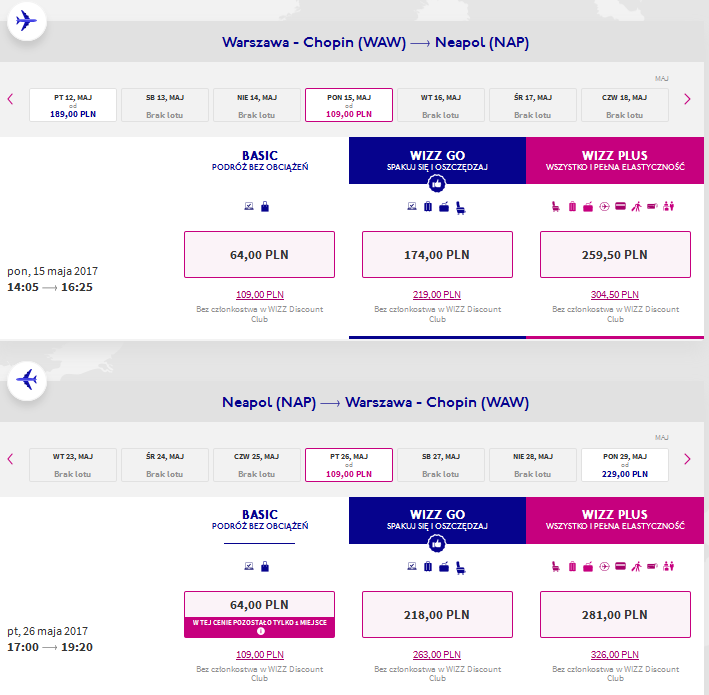Click the sit-together people icon, outbound WIZZ PLUS

[x=668, y=207]
